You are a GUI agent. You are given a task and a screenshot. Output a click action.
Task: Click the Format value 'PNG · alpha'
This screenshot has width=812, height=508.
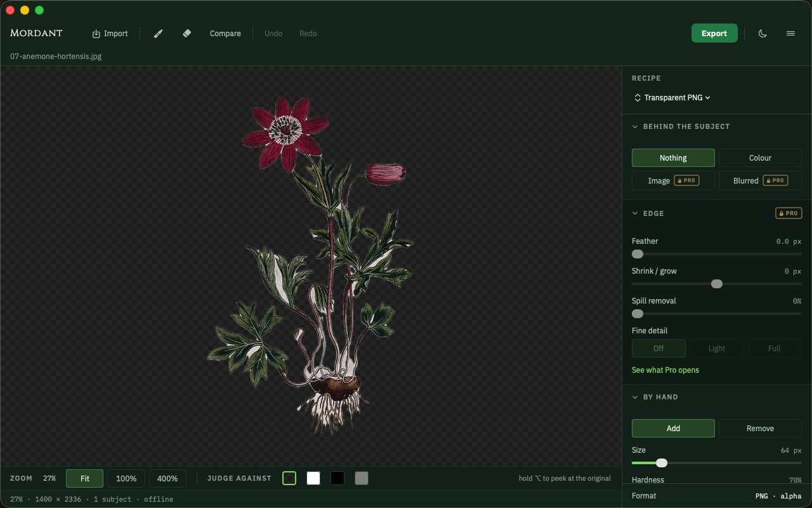tap(778, 496)
